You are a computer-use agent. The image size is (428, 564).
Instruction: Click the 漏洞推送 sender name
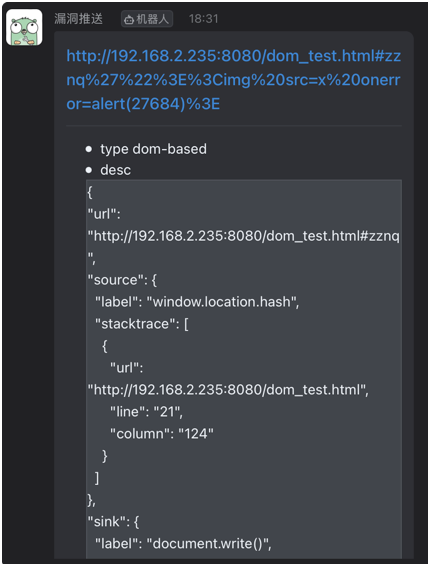point(78,19)
